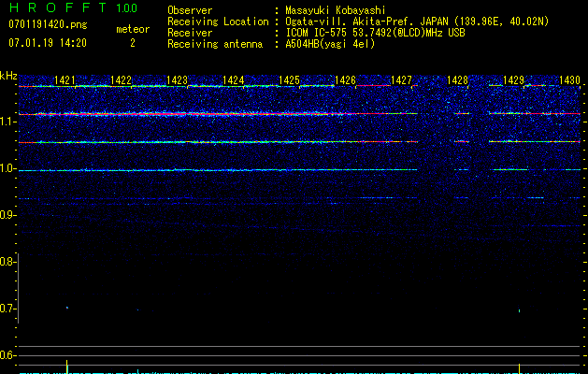Click the 0.6 frequency axis label
Viewport: 588px width, 374px height.
coord(8,355)
